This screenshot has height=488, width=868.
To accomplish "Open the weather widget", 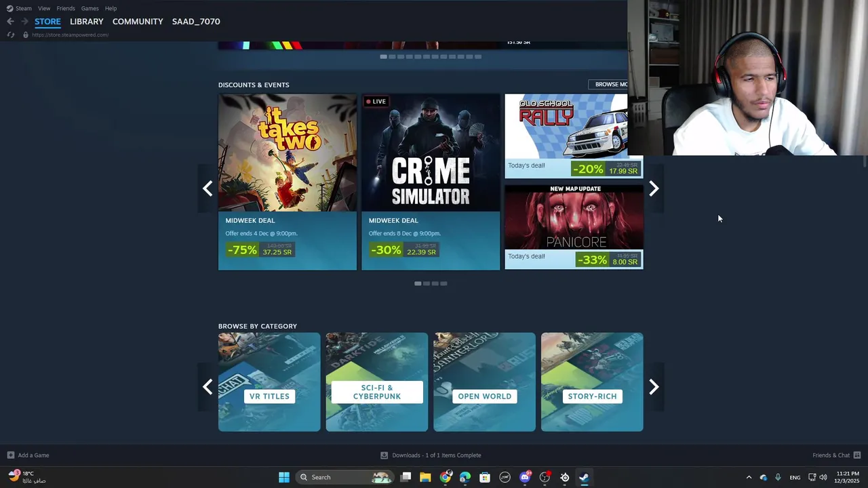I will [x=27, y=477].
